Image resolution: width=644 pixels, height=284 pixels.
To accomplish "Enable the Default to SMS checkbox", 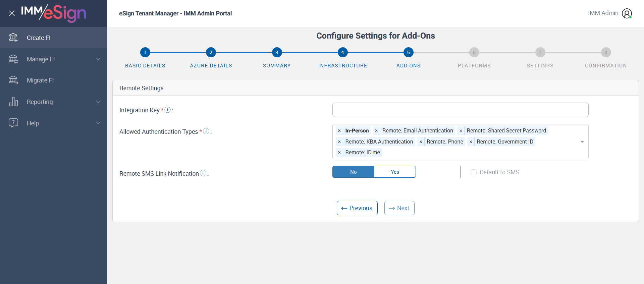I will [x=474, y=172].
